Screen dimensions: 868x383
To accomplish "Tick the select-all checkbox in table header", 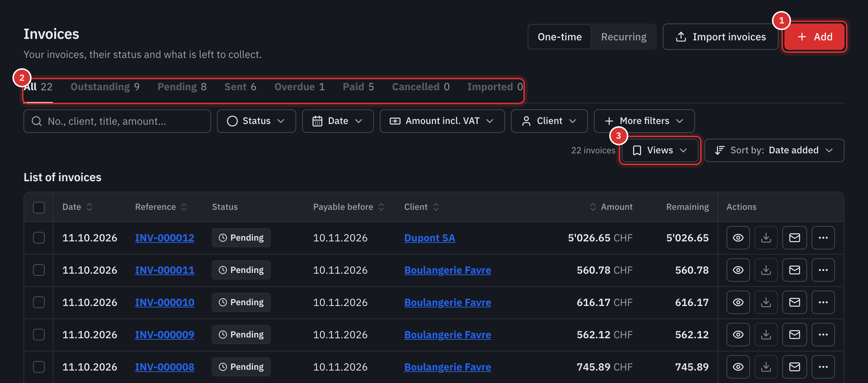I will pyautogui.click(x=39, y=207).
